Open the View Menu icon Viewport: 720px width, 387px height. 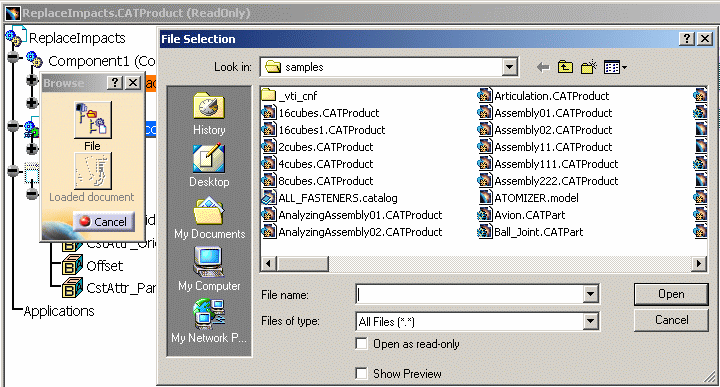tap(612, 67)
